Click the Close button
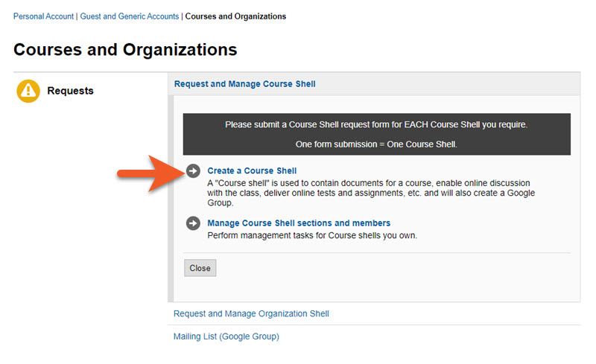This screenshot has width=596, height=364. point(200,268)
